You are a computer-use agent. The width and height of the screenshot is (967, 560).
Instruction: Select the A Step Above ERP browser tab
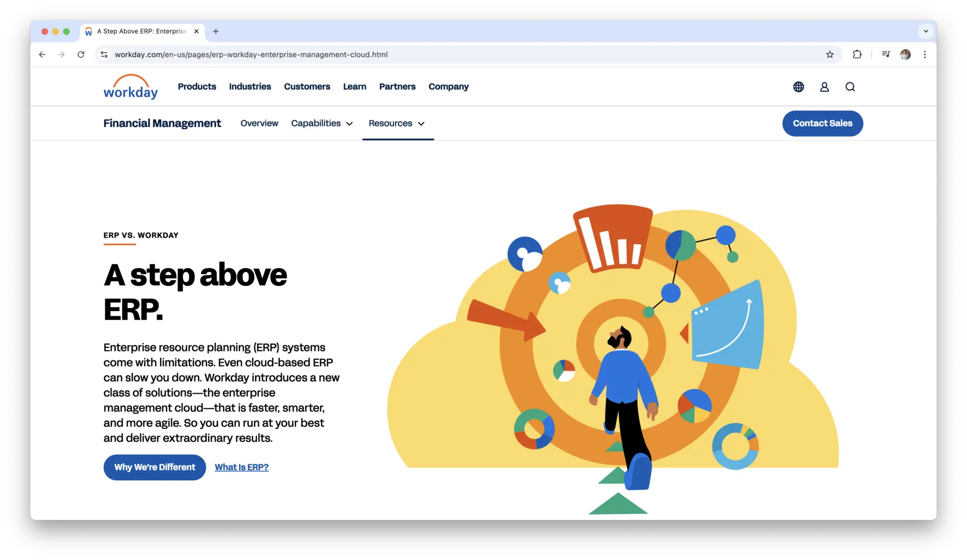pyautogui.click(x=142, y=31)
